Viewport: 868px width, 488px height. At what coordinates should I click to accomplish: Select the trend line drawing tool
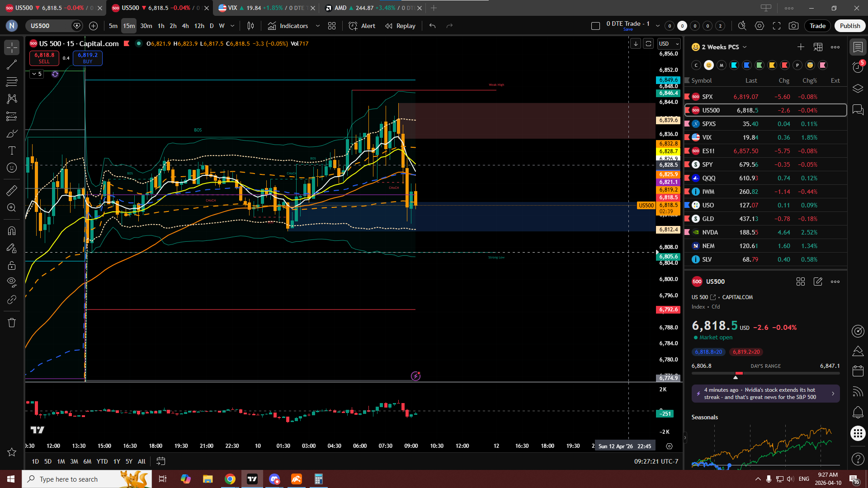(x=12, y=65)
